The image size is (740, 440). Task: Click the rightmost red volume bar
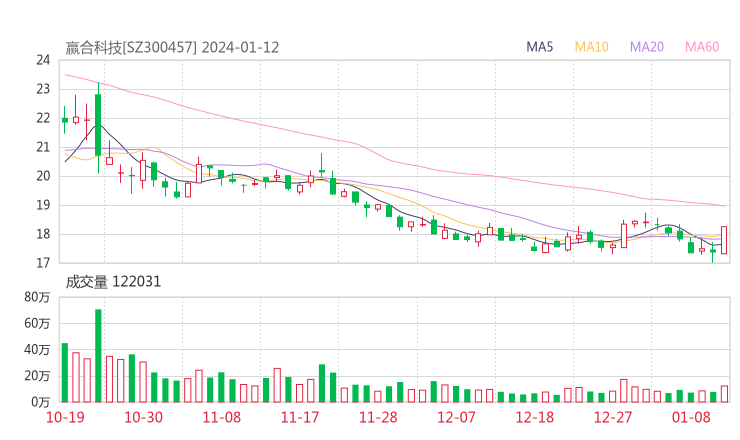click(x=724, y=394)
